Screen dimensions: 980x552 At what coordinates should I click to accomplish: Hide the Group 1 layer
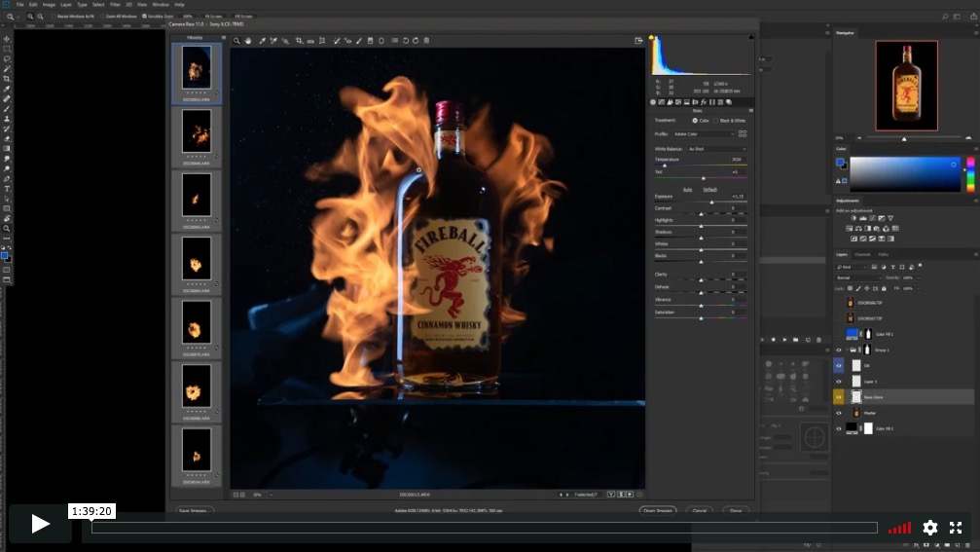(x=839, y=350)
